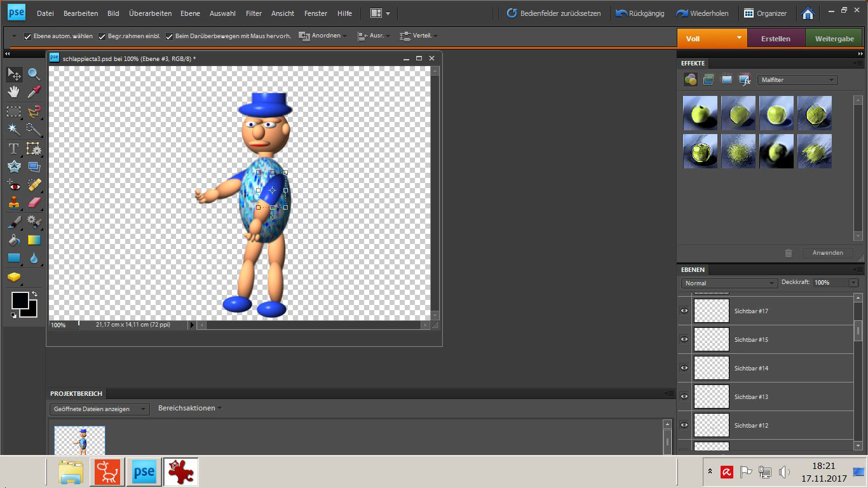
Task: Reset default colors icon
Action: [13, 315]
